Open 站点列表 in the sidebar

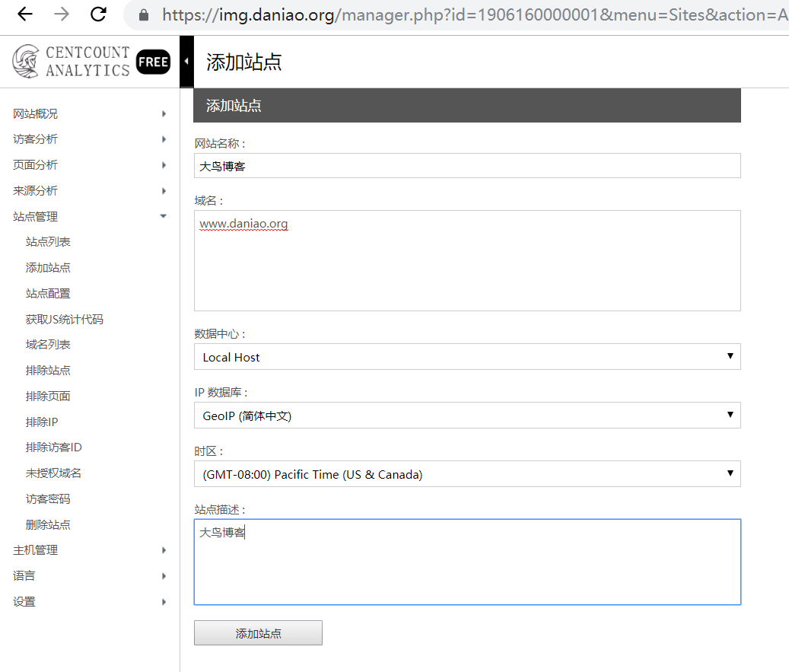coord(48,241)
